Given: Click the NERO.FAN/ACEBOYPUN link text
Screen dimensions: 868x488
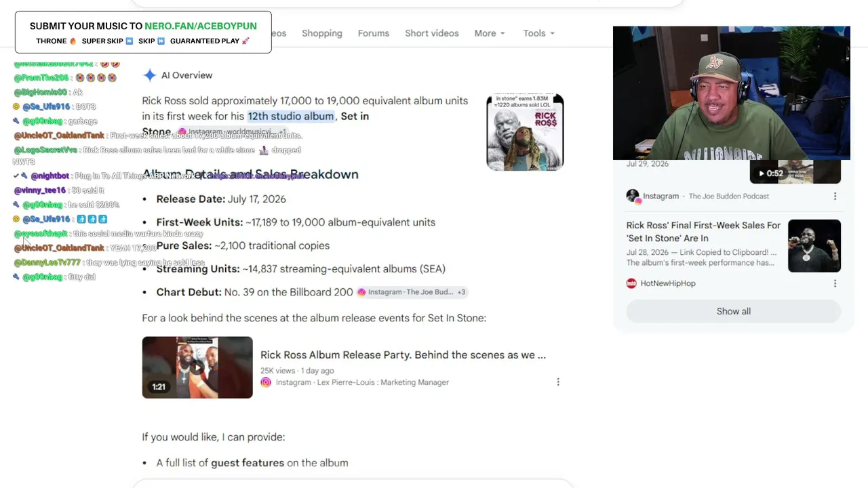Looking at the screenshot, I should pos(201,26).
